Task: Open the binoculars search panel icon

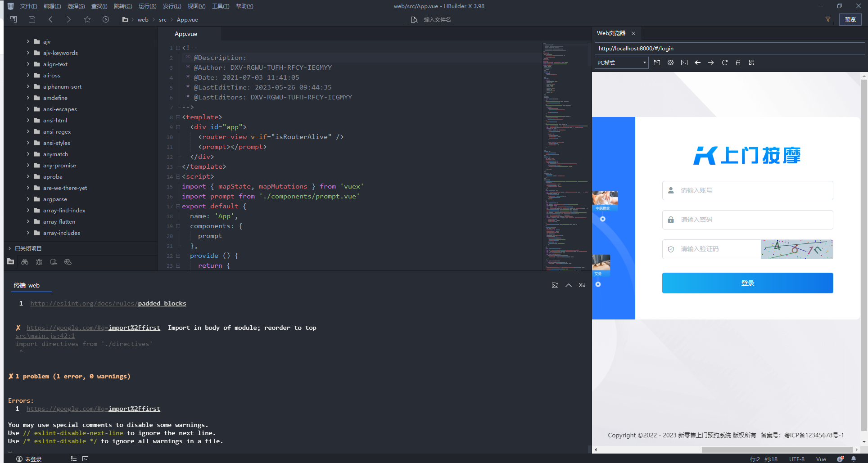Action: [25, 262]
